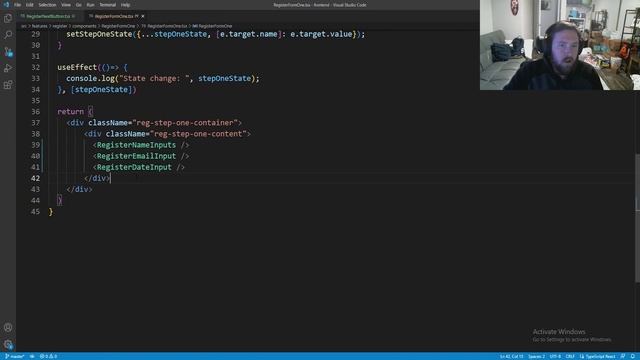Click the "reg-step-one-container" class string
The width and height of the screenshot is (640, 360).
coord(185,123)
